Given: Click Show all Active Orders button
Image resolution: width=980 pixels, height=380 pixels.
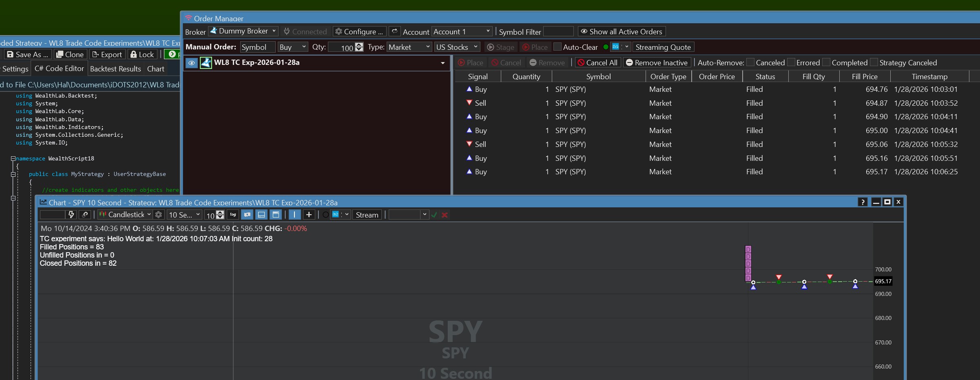Looking at the screenshot, I should [621, 31].
